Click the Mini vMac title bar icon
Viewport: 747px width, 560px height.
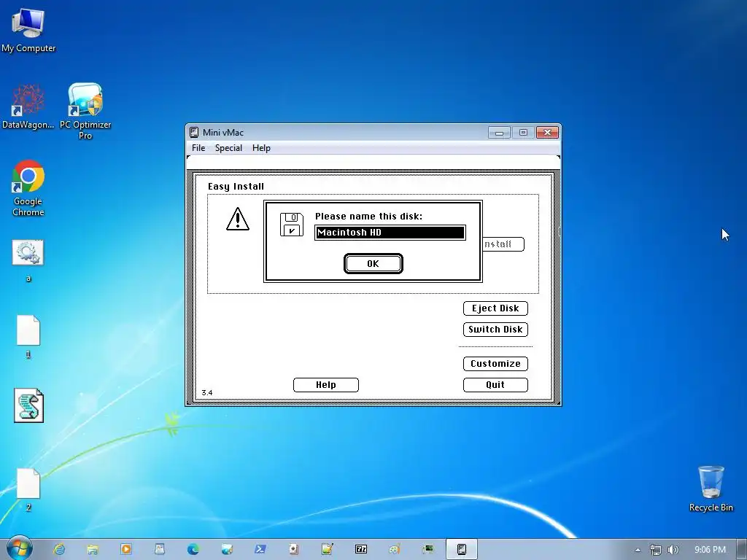194,133
